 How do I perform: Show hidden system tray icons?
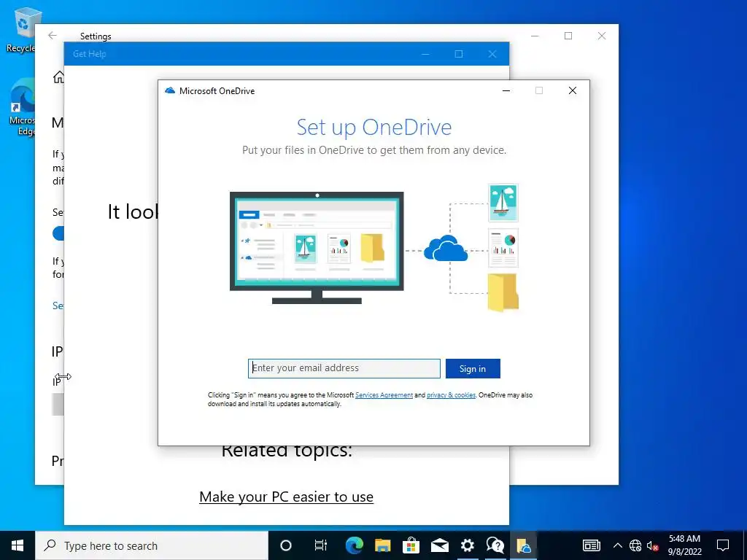click(x=617, y=545)
